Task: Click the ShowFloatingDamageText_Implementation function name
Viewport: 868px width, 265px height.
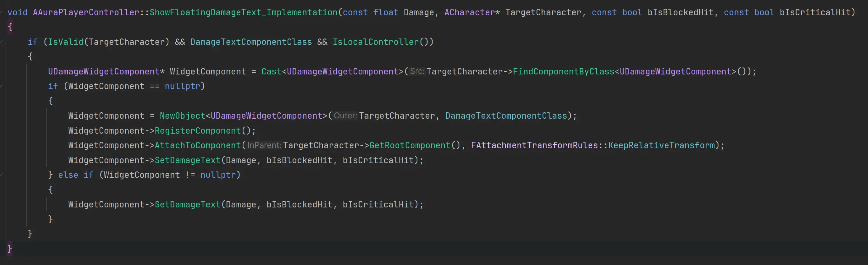Action: (243, 12)
